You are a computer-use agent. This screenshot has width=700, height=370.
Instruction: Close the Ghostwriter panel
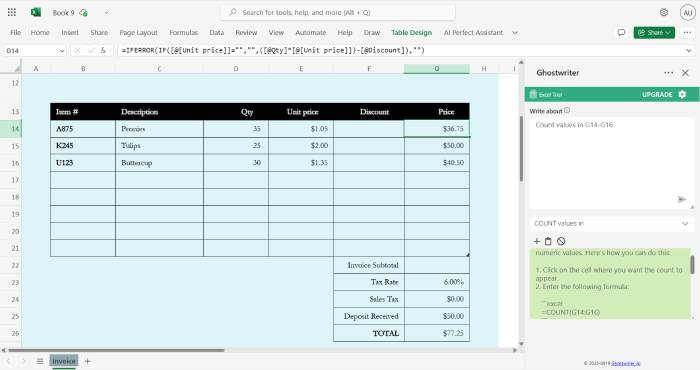tap(685, 73)
